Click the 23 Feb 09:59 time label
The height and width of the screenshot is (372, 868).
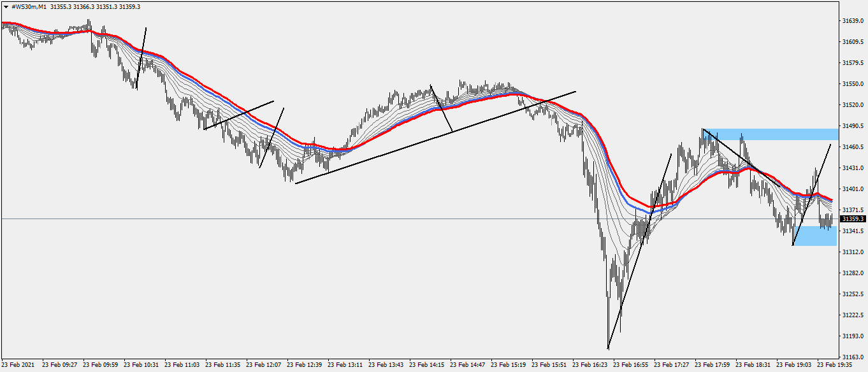(101, 366)
